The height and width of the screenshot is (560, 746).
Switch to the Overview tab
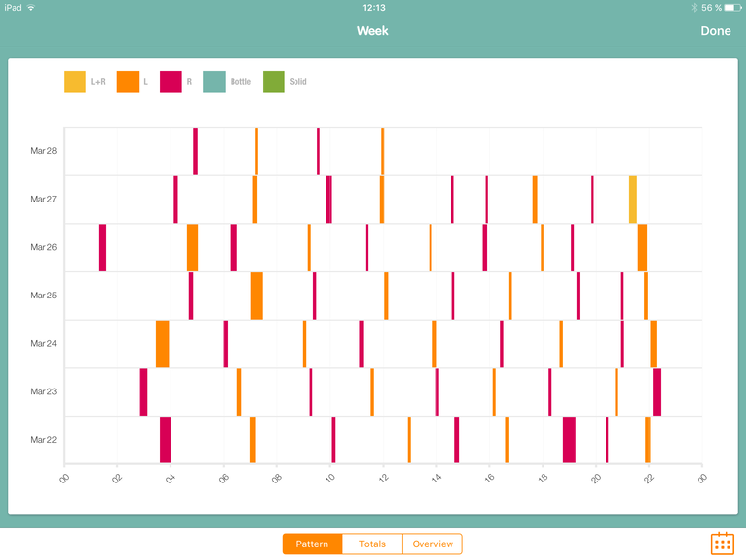(432, 544)
